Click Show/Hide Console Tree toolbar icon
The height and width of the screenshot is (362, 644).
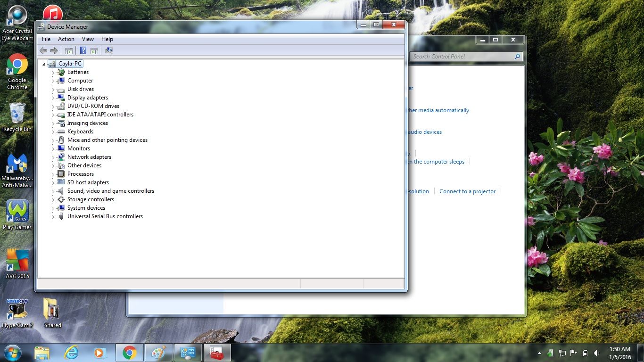click(69, 50)
